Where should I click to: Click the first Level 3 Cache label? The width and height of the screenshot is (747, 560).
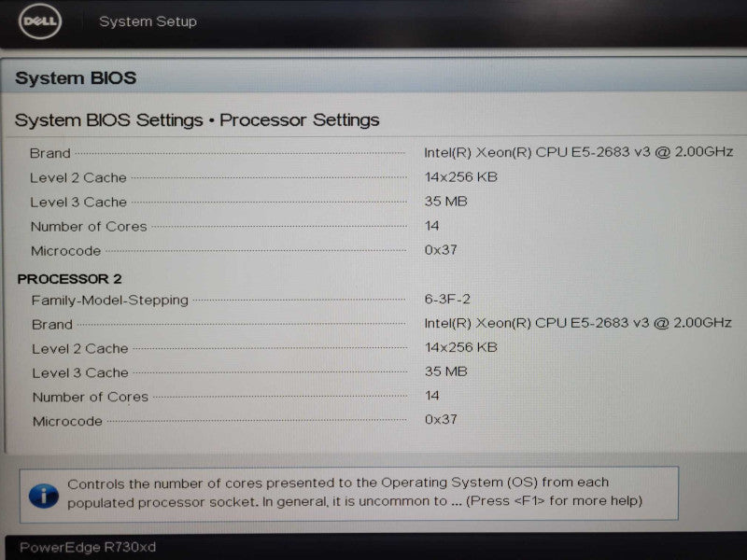pyautogui.click(x=78, y=202)
